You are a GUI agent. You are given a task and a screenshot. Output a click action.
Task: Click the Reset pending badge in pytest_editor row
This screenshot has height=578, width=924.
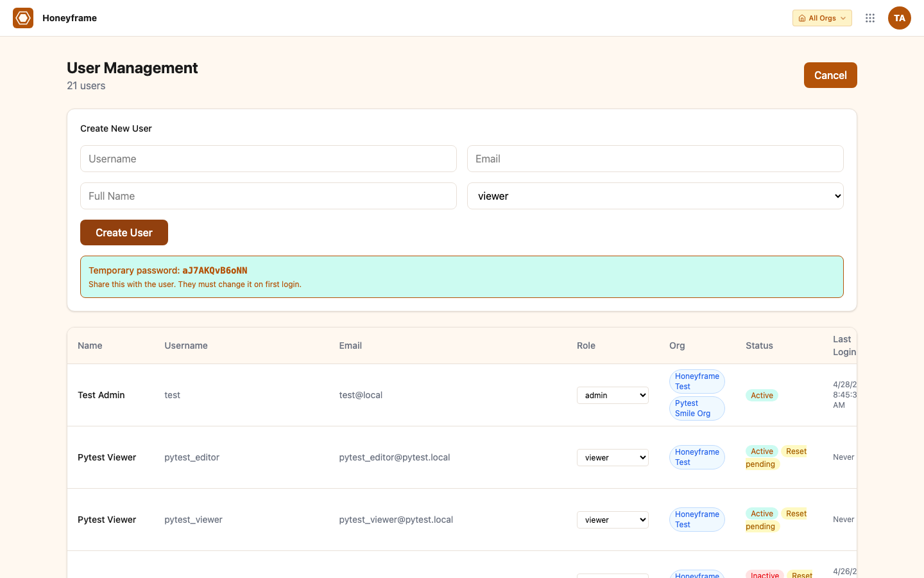pos(776,458)
